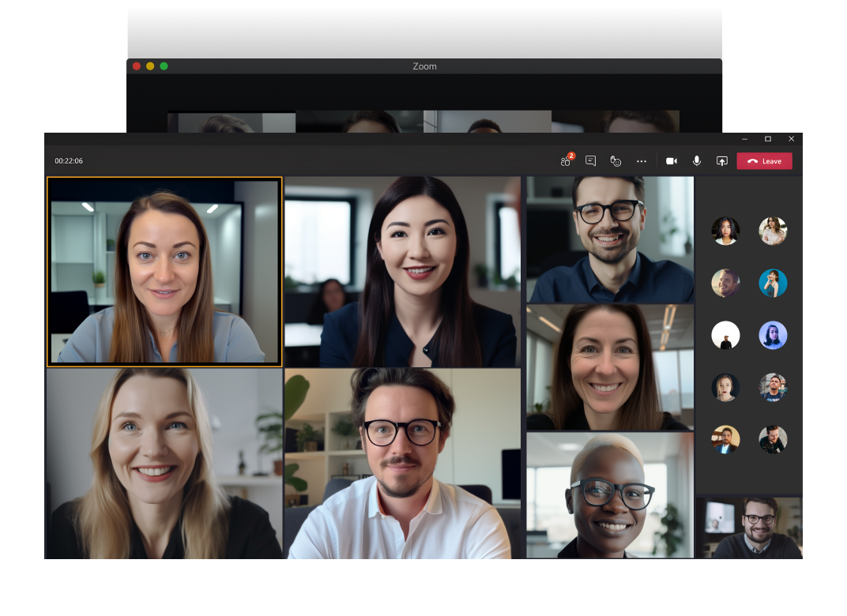Click the red Leave button

[764, 161]
